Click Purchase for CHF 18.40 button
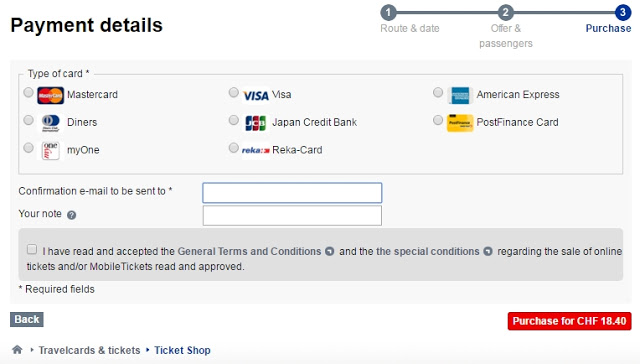This screenshot has height=364, width=640. [x=569, y=321]
